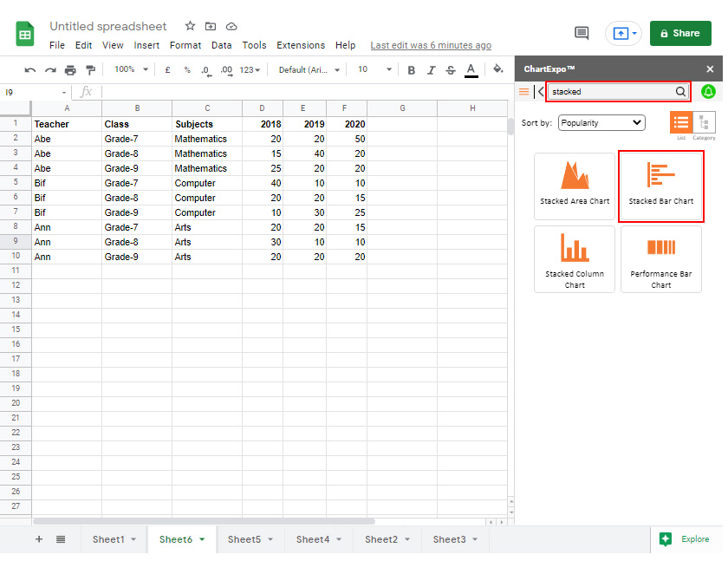Click the Share button
Screen dimensions: 728x574
pos(680,33)
